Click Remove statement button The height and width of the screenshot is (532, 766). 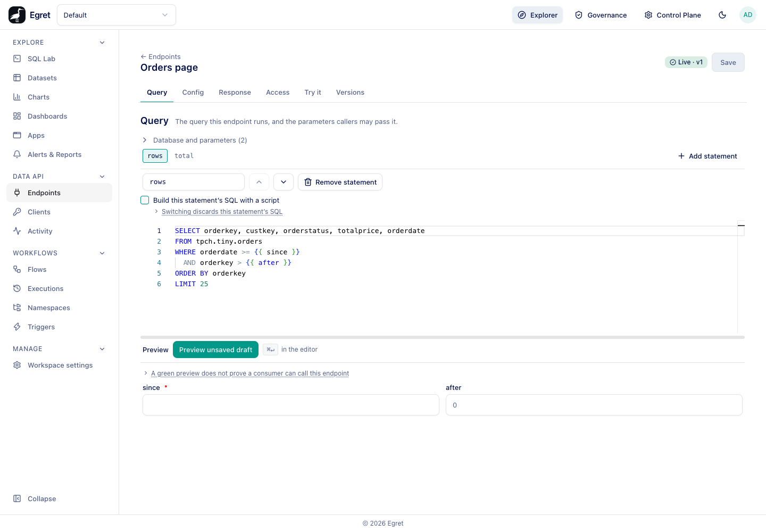pyautogui.click(x=340, y=182)
